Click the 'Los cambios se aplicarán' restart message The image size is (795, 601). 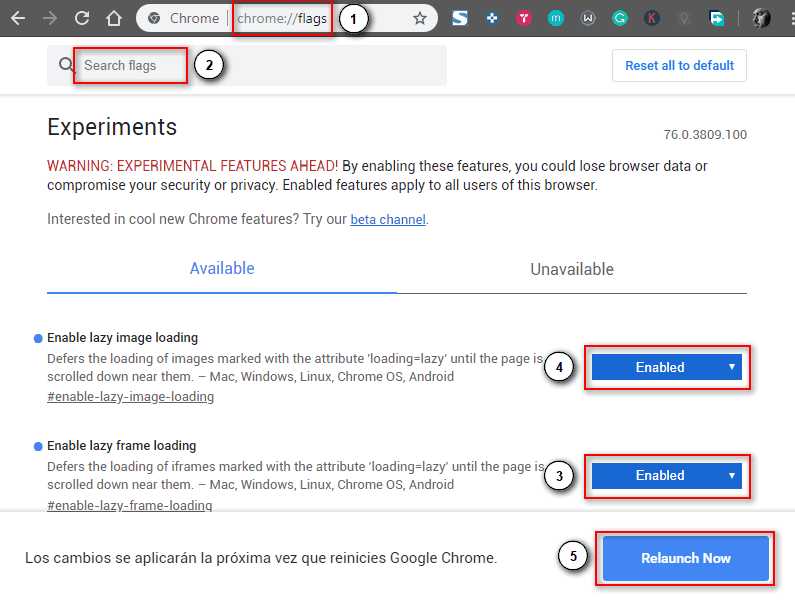point(261,558)
